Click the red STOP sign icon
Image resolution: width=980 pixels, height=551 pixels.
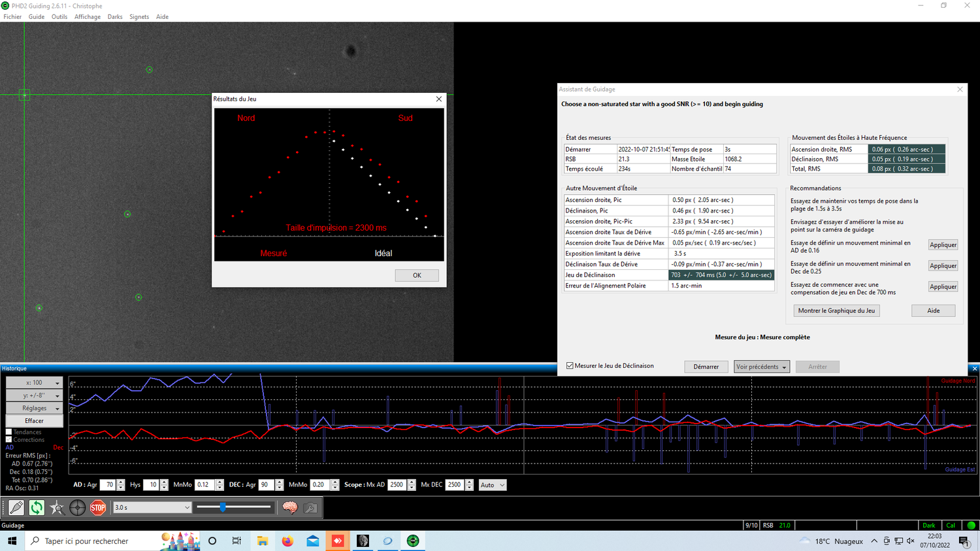tap(98, 507)
